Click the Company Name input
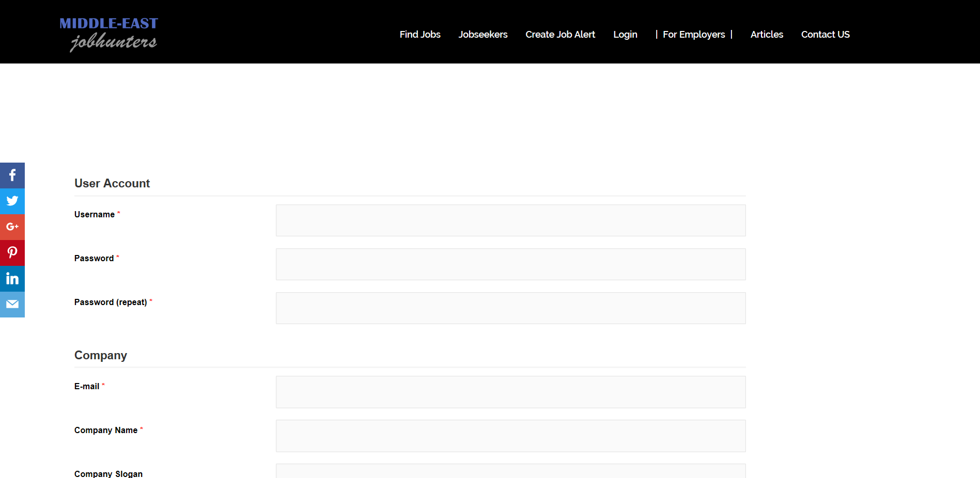Screen dimensions: 980x478 click(510, 436)
